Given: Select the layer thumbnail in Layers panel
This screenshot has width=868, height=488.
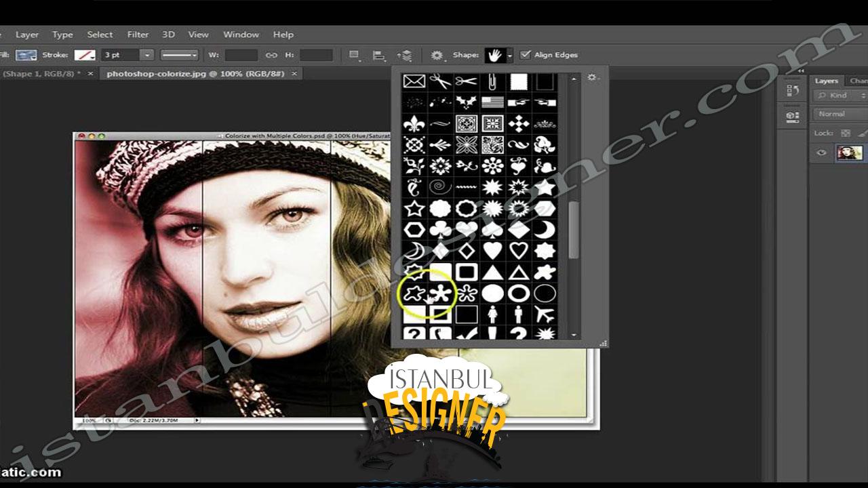Looking at the screenshot, I should pyautogui.click(x=850, y=152).
